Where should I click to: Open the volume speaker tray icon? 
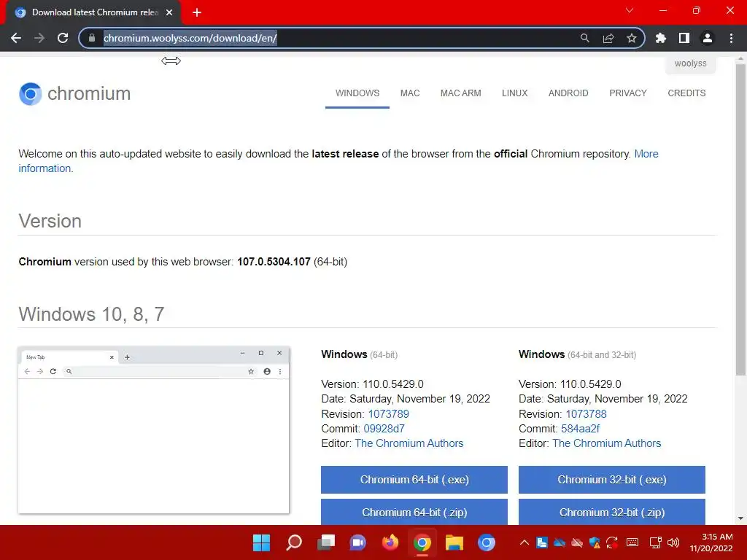[x=673, y=542]
